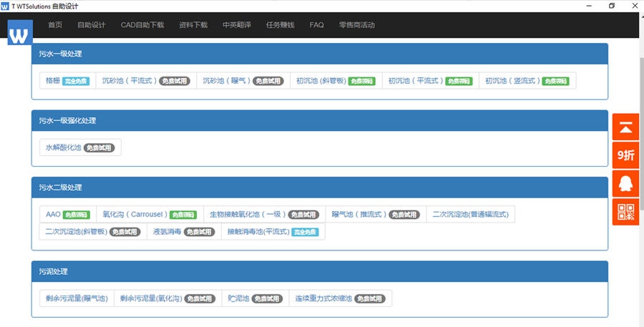644x327 pixels.
Task: Open the QQ penguin contact icon
Action: coord(625,183)
